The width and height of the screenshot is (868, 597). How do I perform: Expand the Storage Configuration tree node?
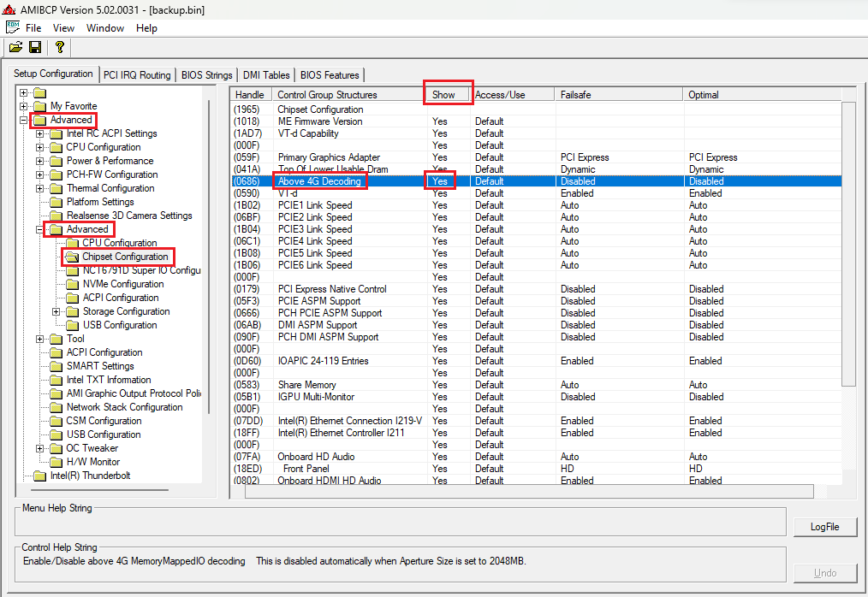(x=56, y=311)
